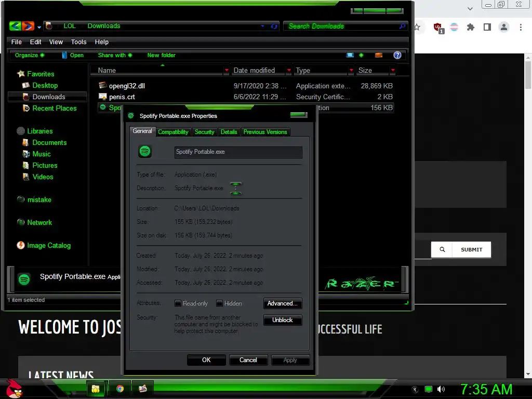Screen dimensions: 532x399
Task: Open the address bar history dropdown arrow
Action: click(x=262, y=26)
